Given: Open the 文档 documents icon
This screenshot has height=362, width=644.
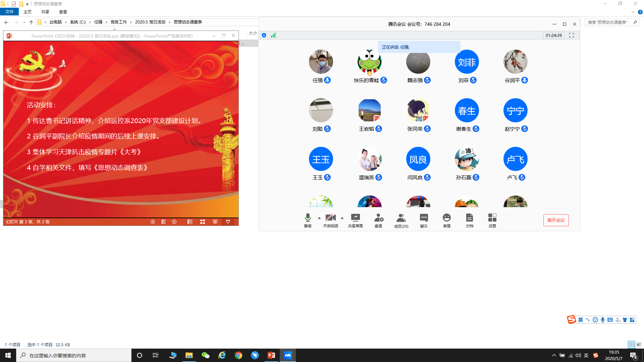Looking at the screenshot, I should [x=469, y=218].
